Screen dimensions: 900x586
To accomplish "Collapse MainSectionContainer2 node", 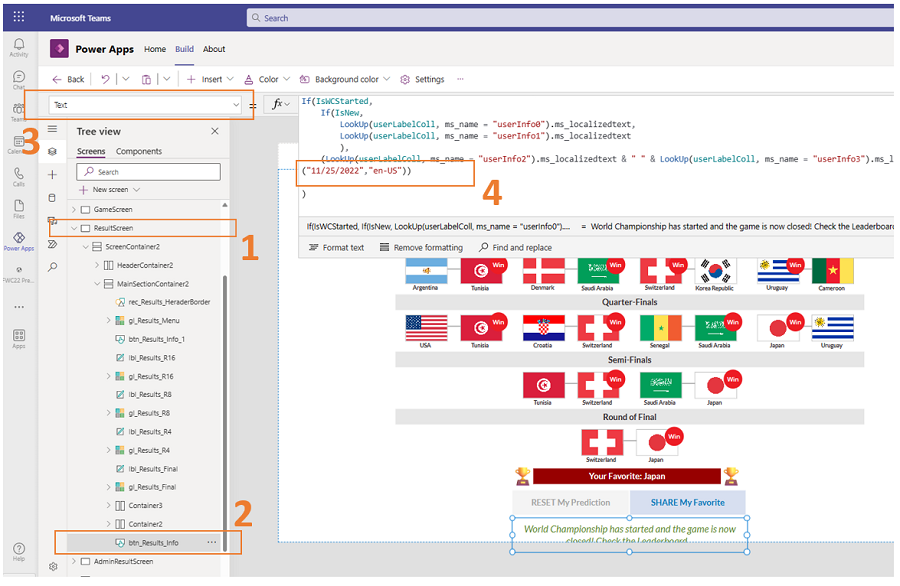I will (97, 284).
